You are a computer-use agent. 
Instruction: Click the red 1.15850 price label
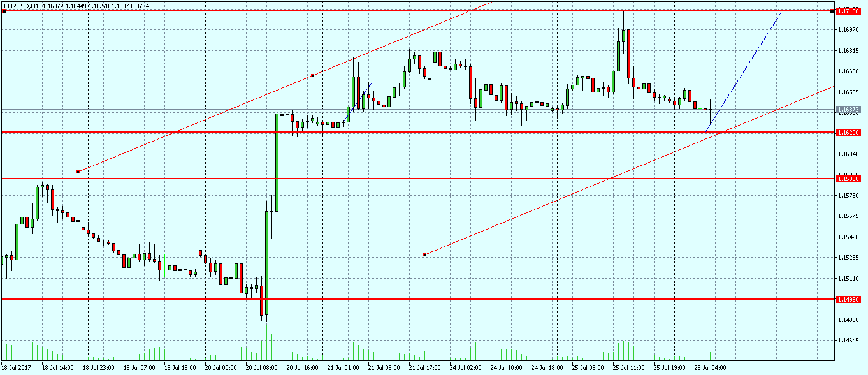(848, 179)
